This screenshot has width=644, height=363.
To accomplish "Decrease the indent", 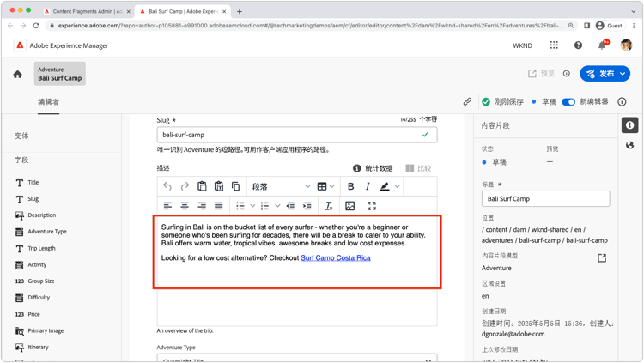I will tap(290, 206).
